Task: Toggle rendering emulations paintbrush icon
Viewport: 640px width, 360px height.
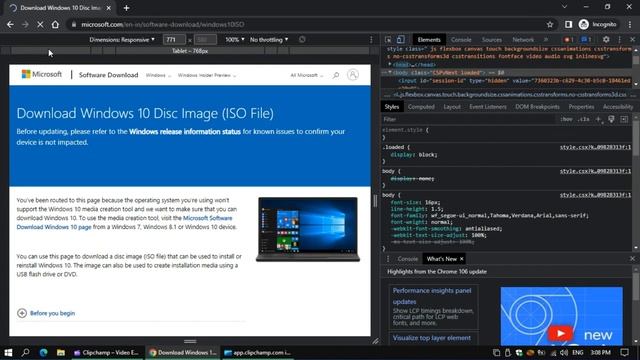Action: (611, 119)
